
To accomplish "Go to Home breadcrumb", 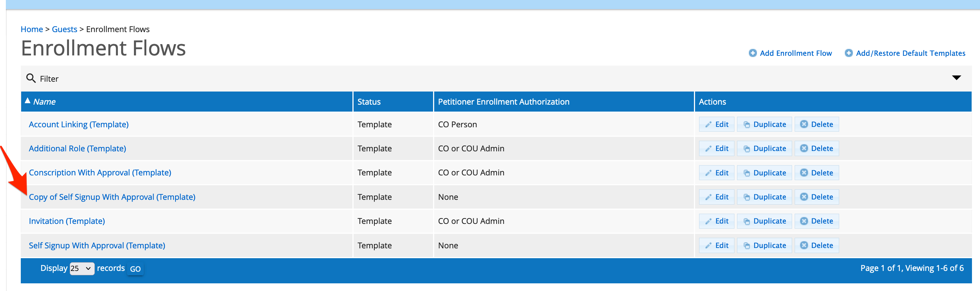I will pos(32,29).
